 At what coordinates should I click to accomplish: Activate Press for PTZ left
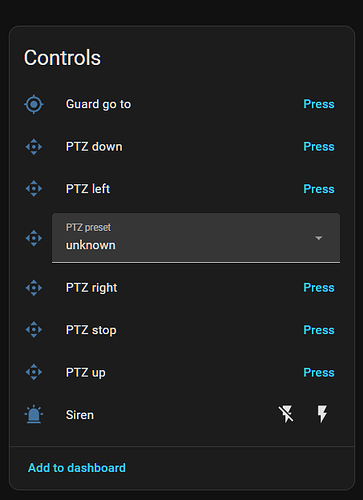[319, 189]
